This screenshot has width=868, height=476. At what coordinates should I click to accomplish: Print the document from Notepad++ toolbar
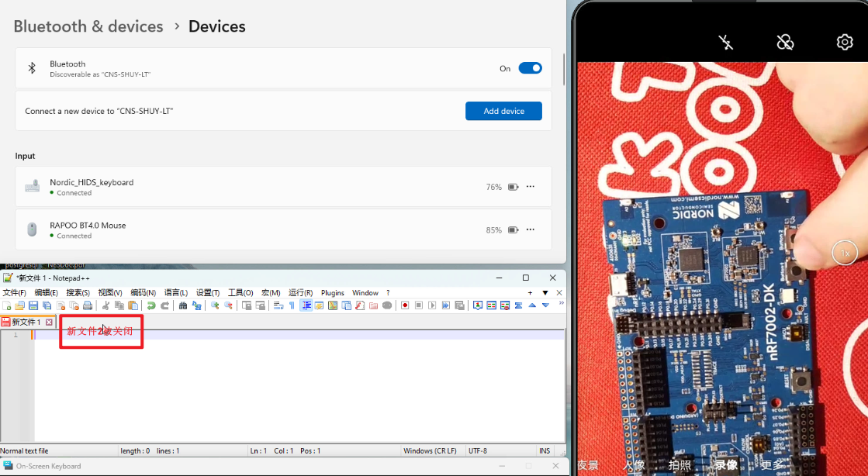pos(88,305)
